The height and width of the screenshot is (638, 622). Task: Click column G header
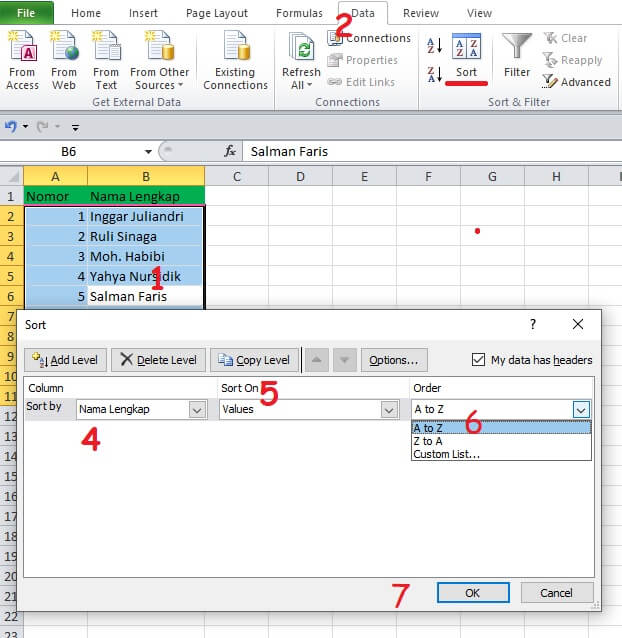(x=492, y=177)
